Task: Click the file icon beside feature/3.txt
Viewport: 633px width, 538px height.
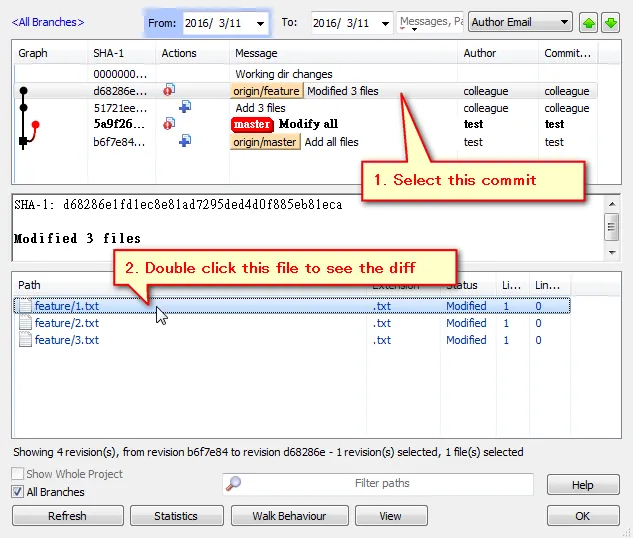Action: tap(25, 339)
